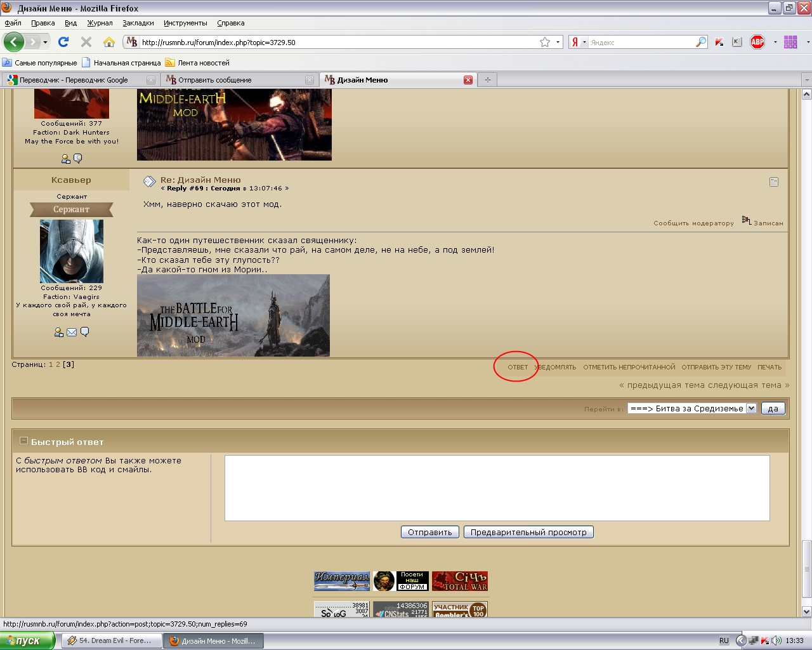This screenshot has height=650, width=812.
Task: Open the Закладки menu
Action: click(138, 23)
